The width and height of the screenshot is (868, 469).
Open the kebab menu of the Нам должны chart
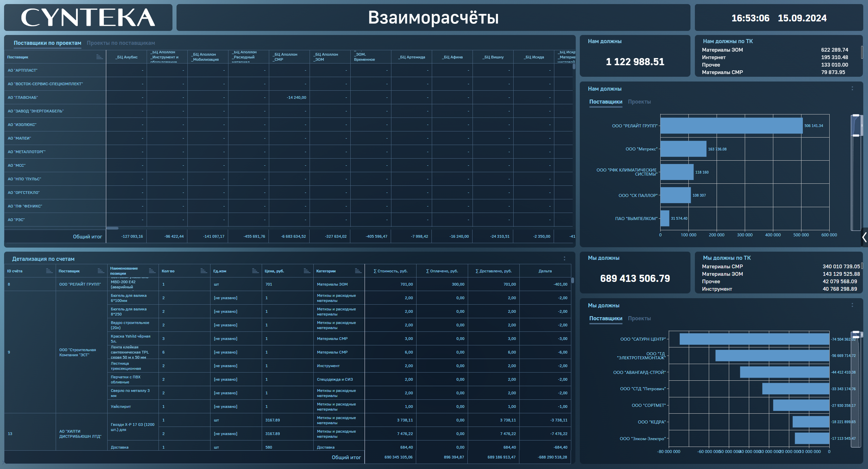852,89
